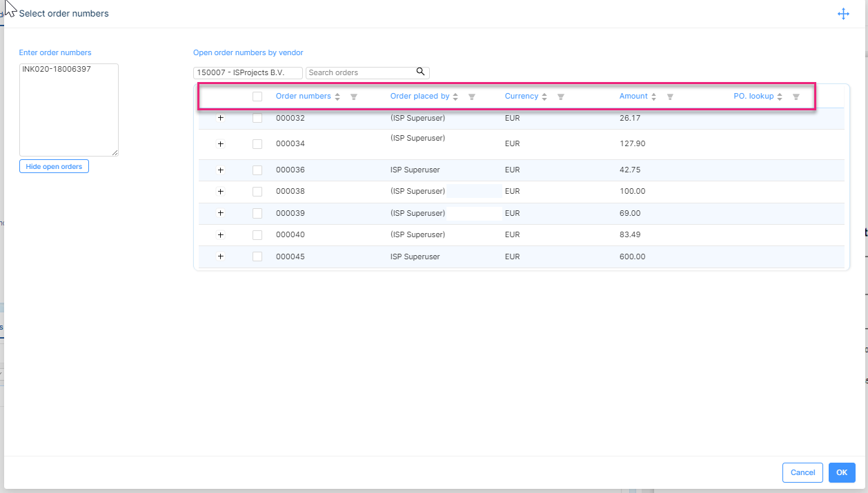The image size is (868, 493).
Task: Expand the 000040 order row
Action: pos(221,235)
